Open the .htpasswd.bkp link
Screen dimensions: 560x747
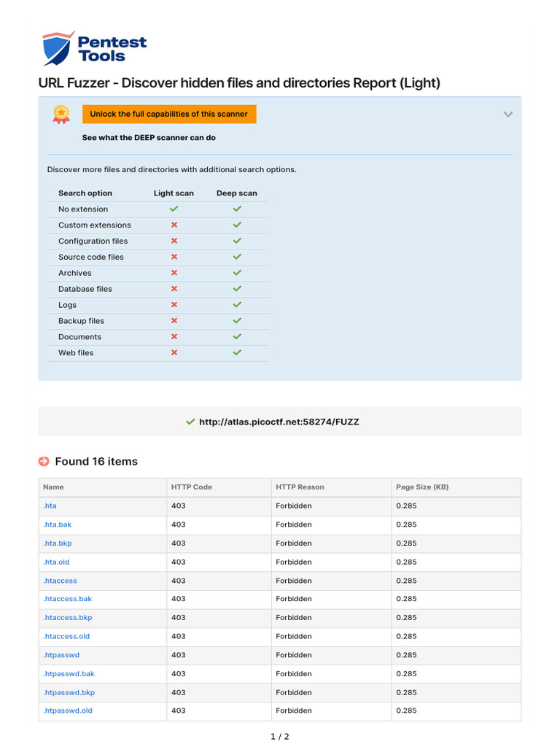click(69, 693)
